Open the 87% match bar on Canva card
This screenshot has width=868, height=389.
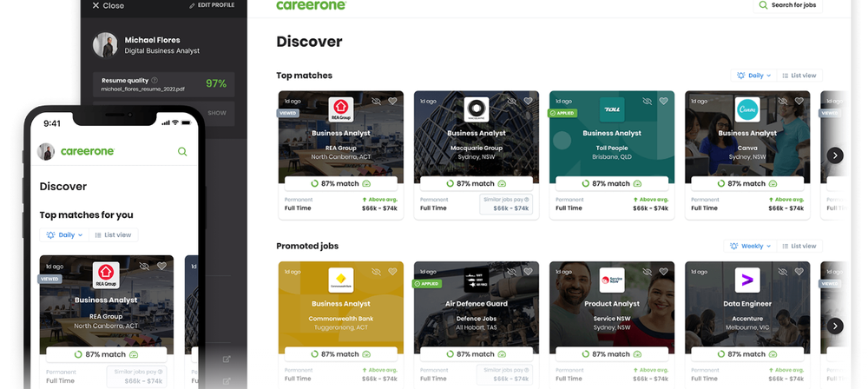point(748,183)
